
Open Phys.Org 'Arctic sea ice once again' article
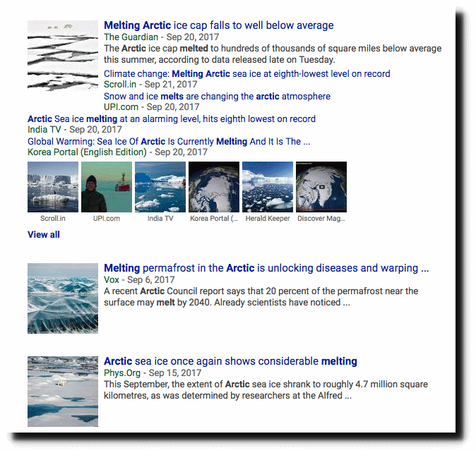230,361
